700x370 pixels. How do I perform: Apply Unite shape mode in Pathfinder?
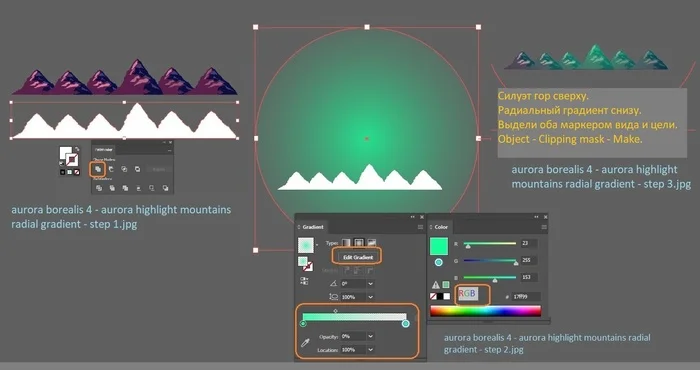98,169
